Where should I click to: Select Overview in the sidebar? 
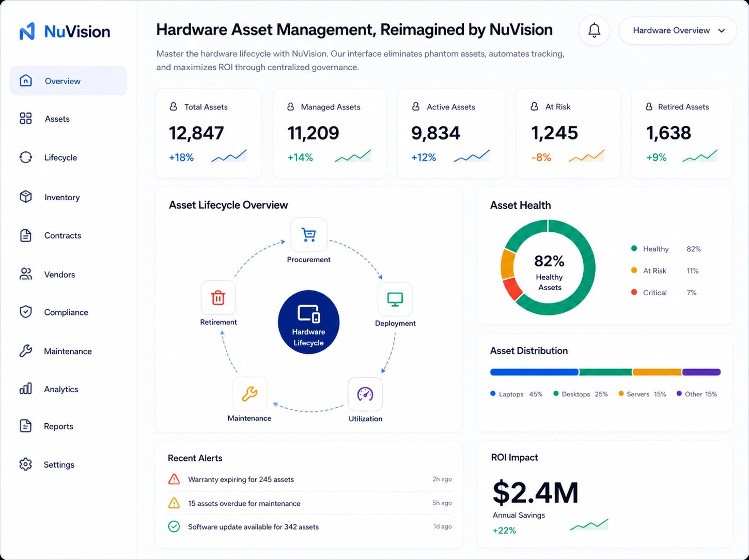click(68, 81)
